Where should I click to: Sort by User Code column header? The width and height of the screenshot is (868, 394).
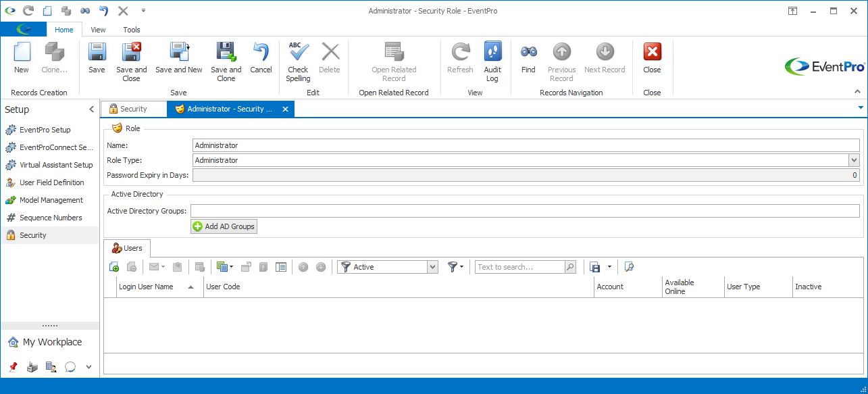click(x=399, y=287)
